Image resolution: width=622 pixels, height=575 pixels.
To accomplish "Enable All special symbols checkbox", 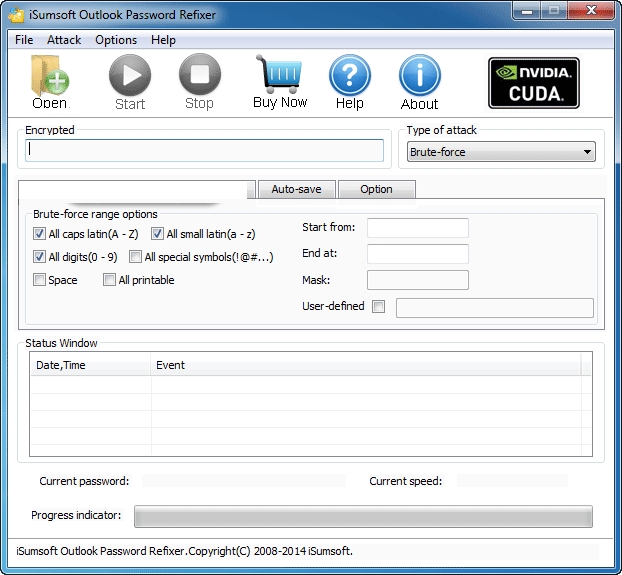I will coord(135,257).
